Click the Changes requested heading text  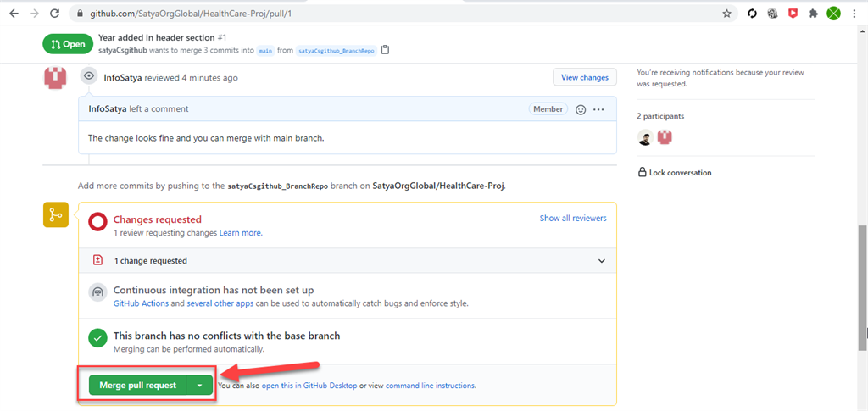157,219
